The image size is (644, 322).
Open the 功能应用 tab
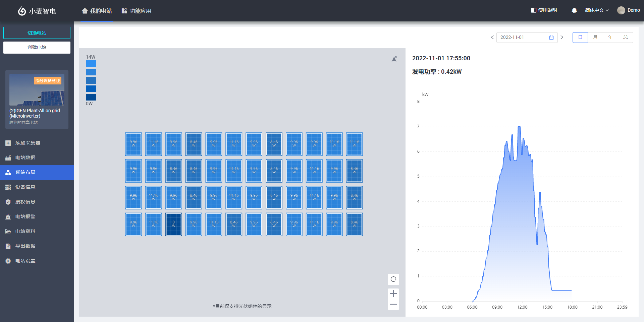[137, 11]
